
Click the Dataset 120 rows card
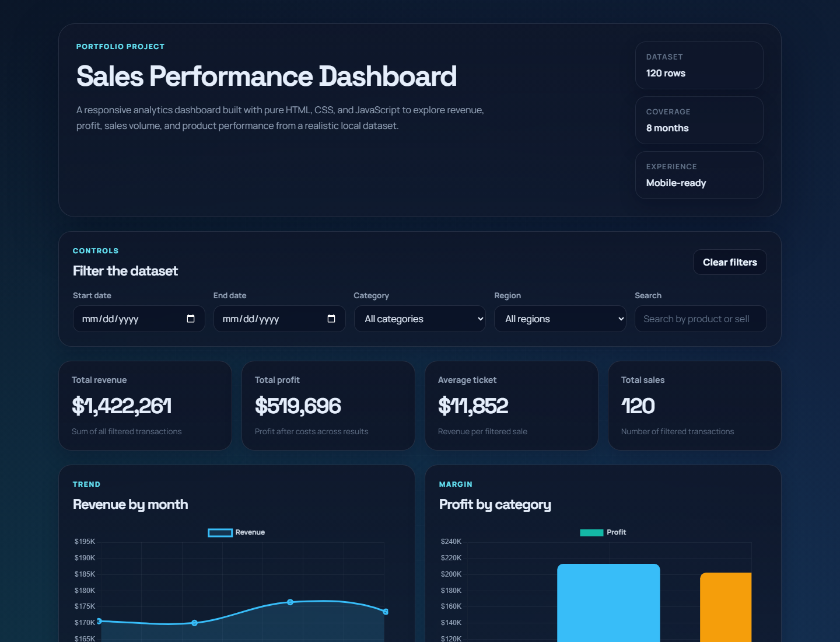[699, 65]
